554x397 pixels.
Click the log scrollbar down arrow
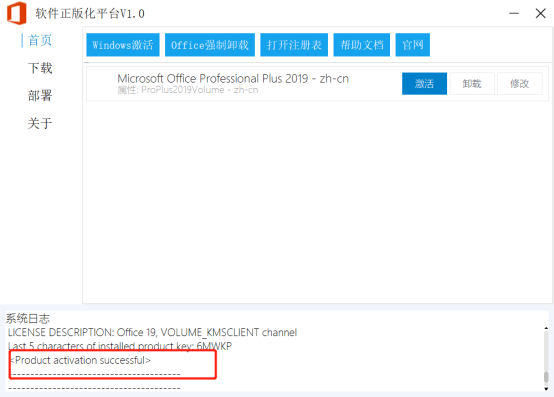click(x=546, y=389)
